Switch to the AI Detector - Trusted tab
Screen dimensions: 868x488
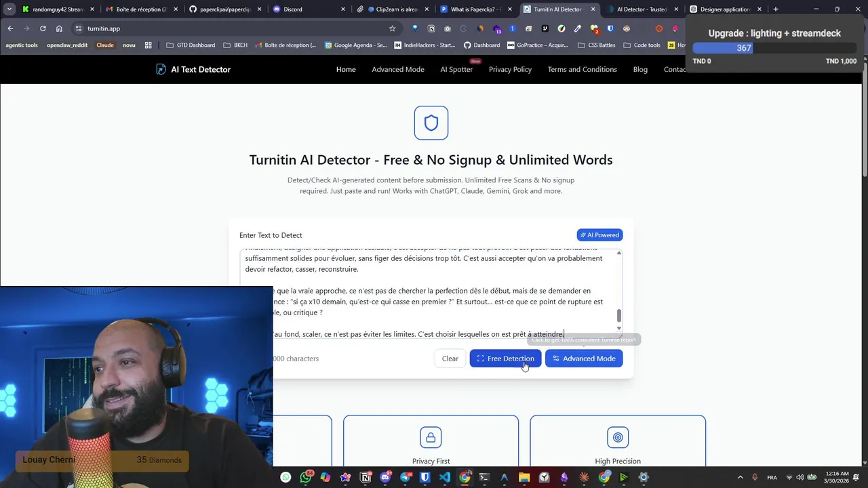pyautogui.click(x=642, y=9)
